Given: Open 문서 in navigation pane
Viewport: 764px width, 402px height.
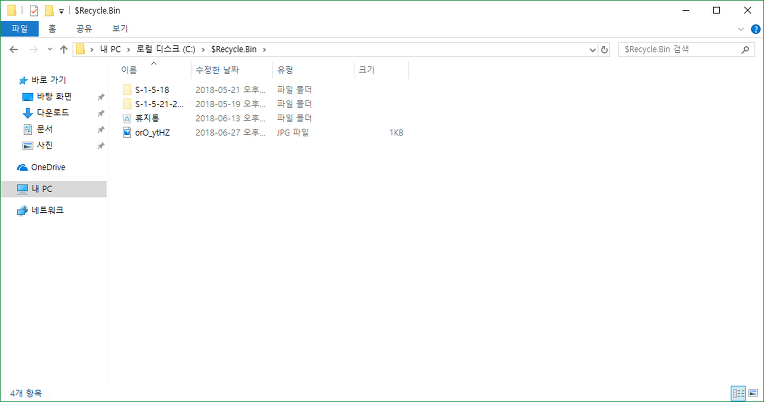Looking at the screenshot, I should tap(44, 129).
